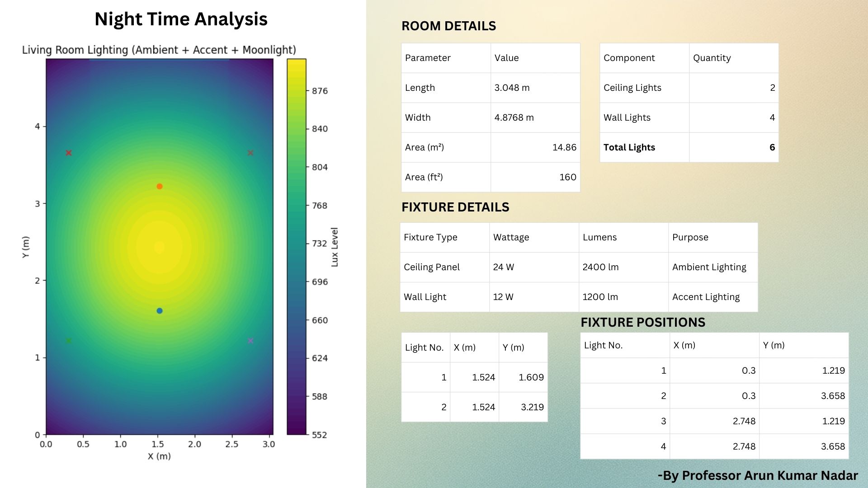Click the 876 colorbar tick label

[320, 91]
